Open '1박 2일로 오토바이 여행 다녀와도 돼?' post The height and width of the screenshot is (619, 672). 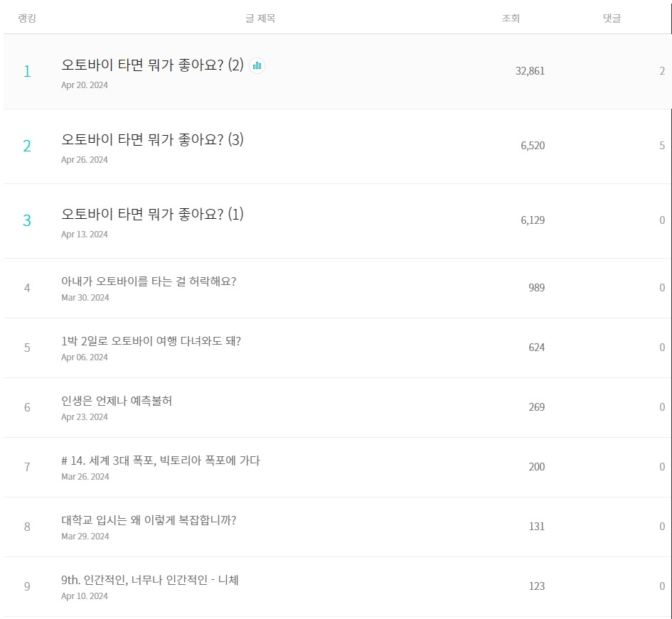151,341
